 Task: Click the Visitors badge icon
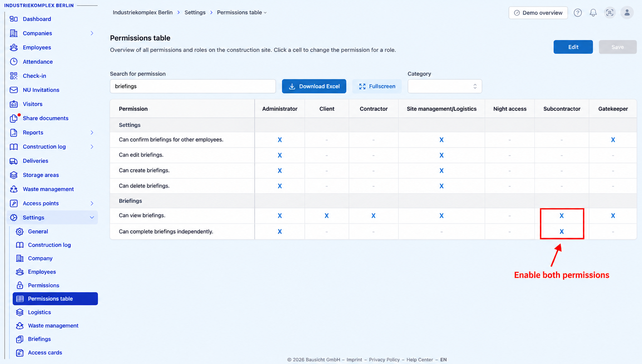(14, 104)
